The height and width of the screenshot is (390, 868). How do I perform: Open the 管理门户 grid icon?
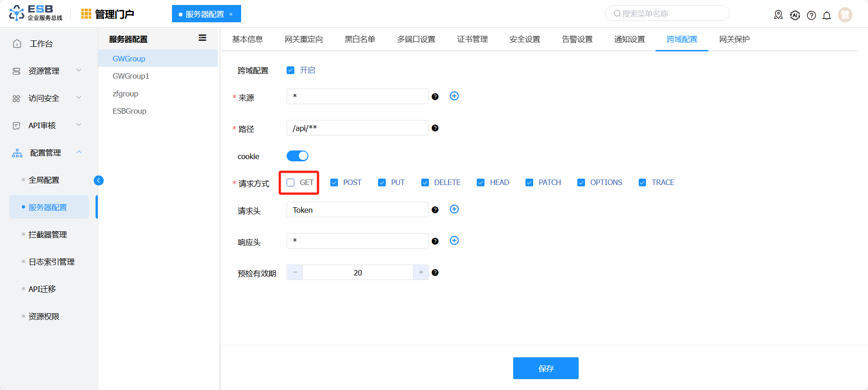coord(86,14)
